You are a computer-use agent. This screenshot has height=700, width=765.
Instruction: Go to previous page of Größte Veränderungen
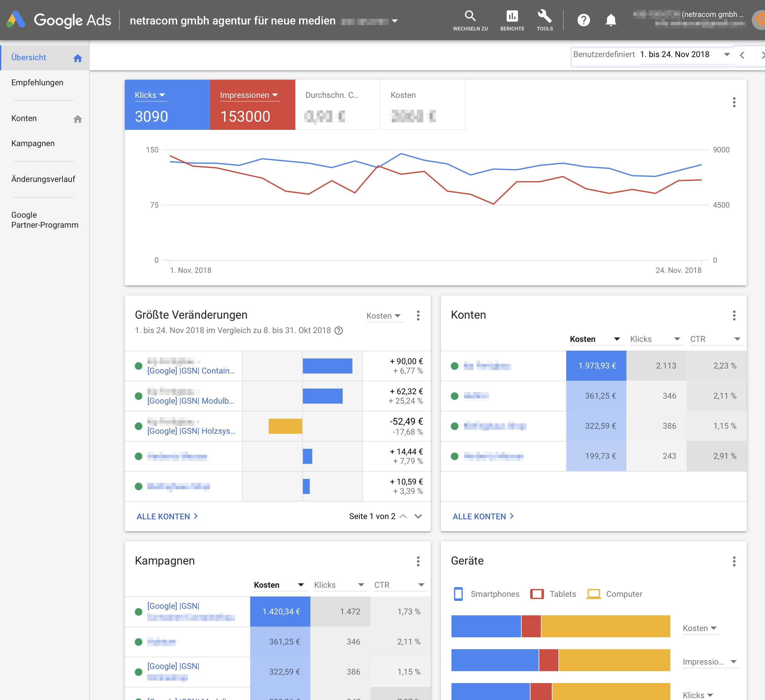tap(404, 516)
